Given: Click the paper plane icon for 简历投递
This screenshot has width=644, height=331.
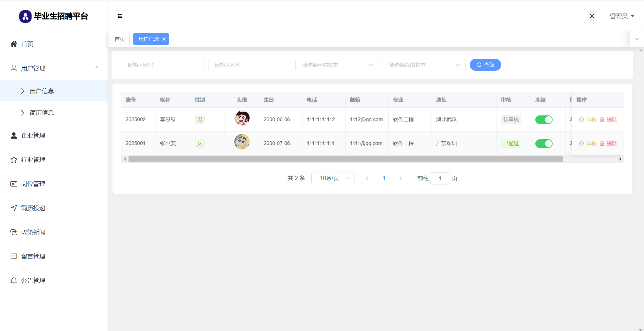Looking at the screenshot, I should coord(14,208).
